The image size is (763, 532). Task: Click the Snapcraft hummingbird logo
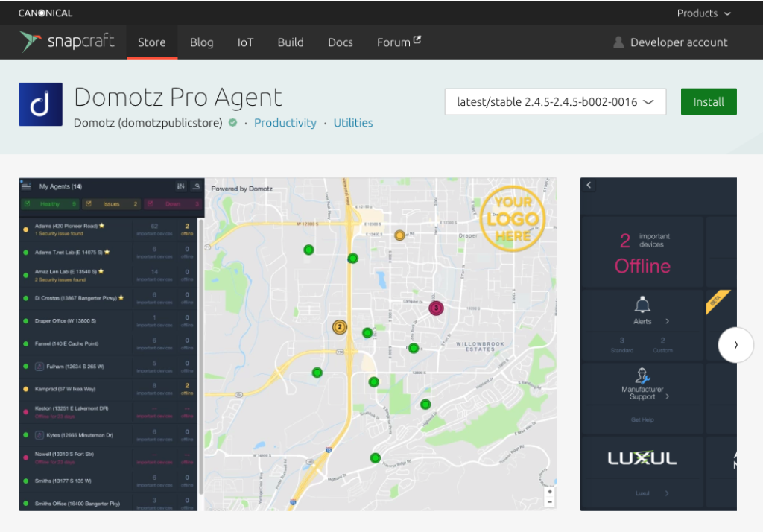30,42
